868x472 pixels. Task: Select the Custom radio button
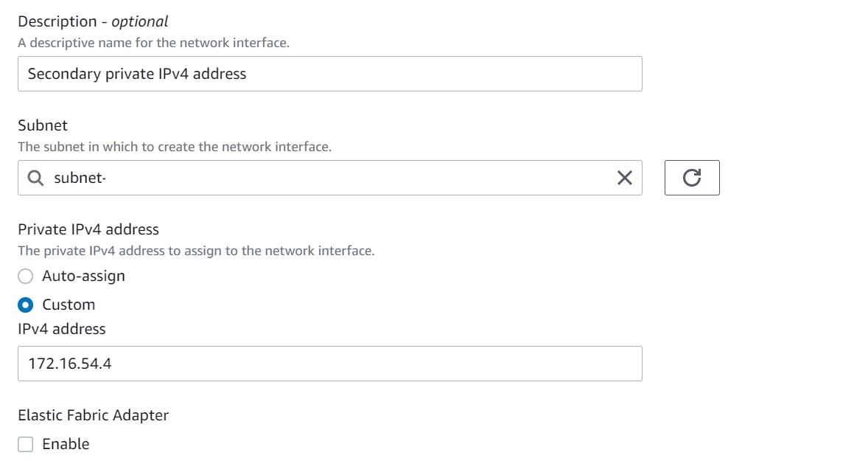[x=26, y=305]
